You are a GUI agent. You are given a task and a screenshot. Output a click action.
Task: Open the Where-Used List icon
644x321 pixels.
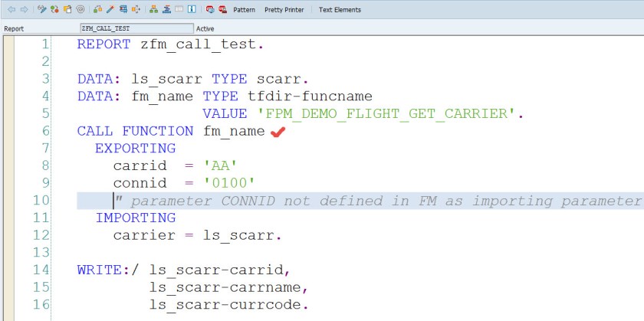(136, 9)
